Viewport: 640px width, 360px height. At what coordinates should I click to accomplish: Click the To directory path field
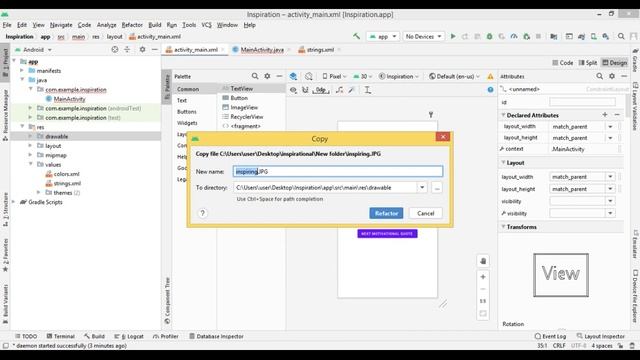click(x=325, y=187)
